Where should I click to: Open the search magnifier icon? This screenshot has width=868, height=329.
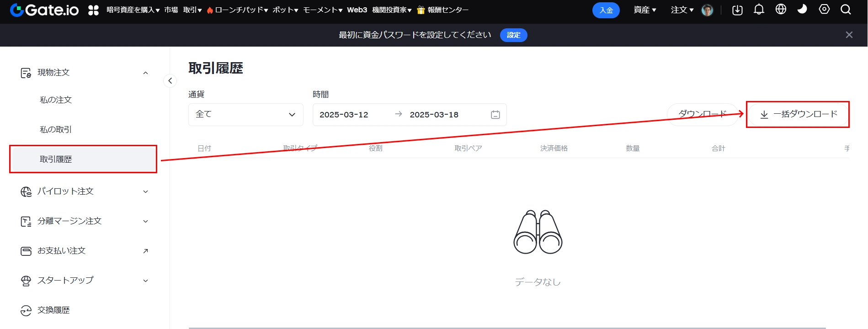click(x=846, y=10)
